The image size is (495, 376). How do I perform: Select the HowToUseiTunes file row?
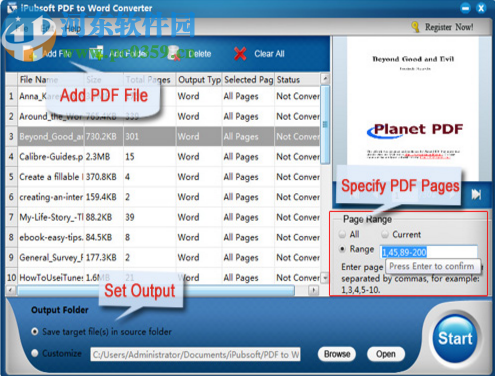click(163, 277)
